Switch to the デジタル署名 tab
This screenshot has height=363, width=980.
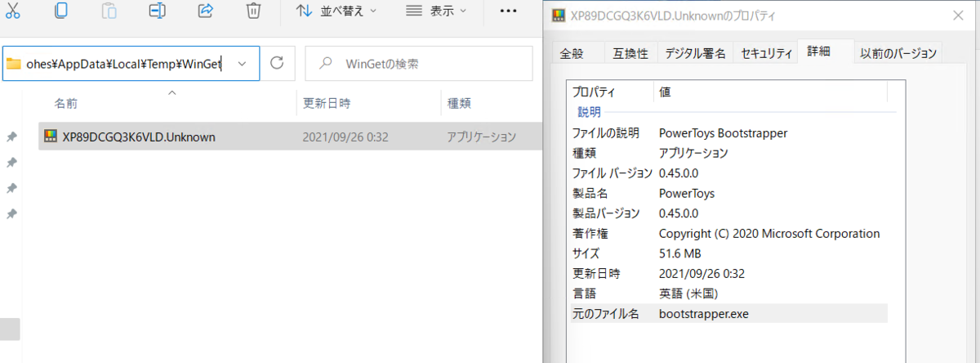695,53
